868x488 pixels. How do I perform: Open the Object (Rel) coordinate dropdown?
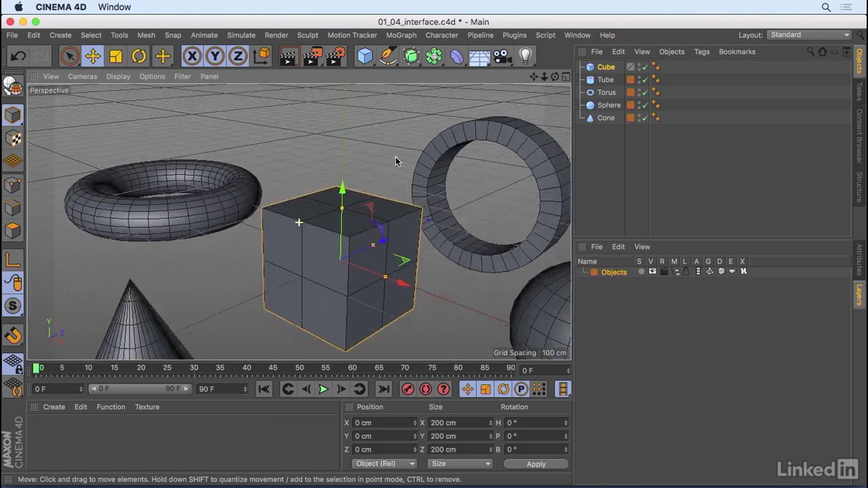384,464
